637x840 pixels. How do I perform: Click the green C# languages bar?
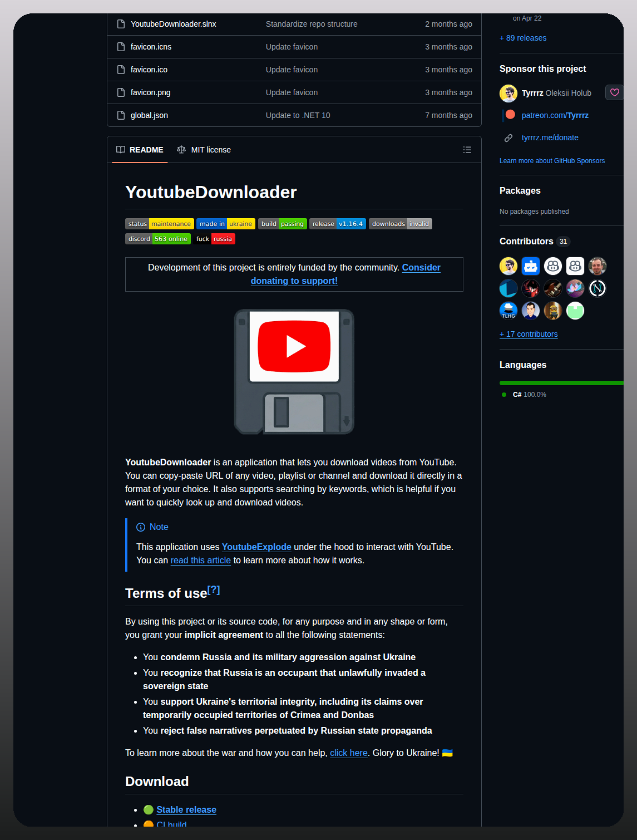pos(561,383)
